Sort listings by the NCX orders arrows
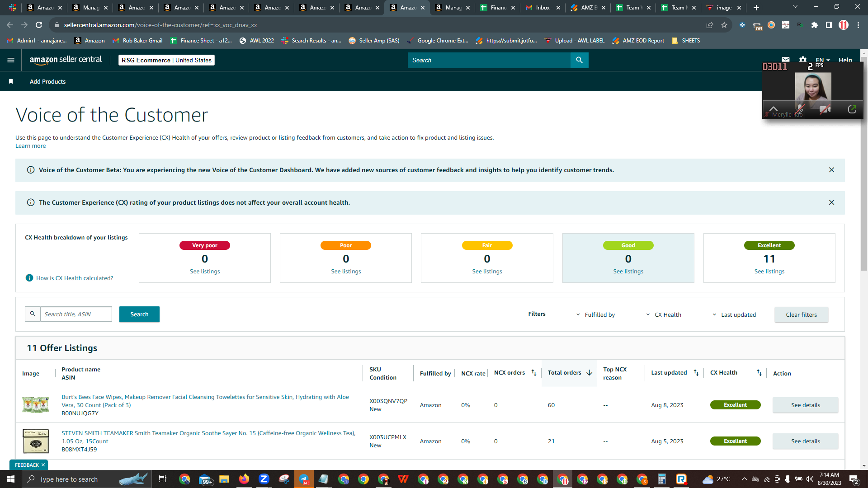Image resolution: width=868 pixels, height=488 pixels. point(534,373)
